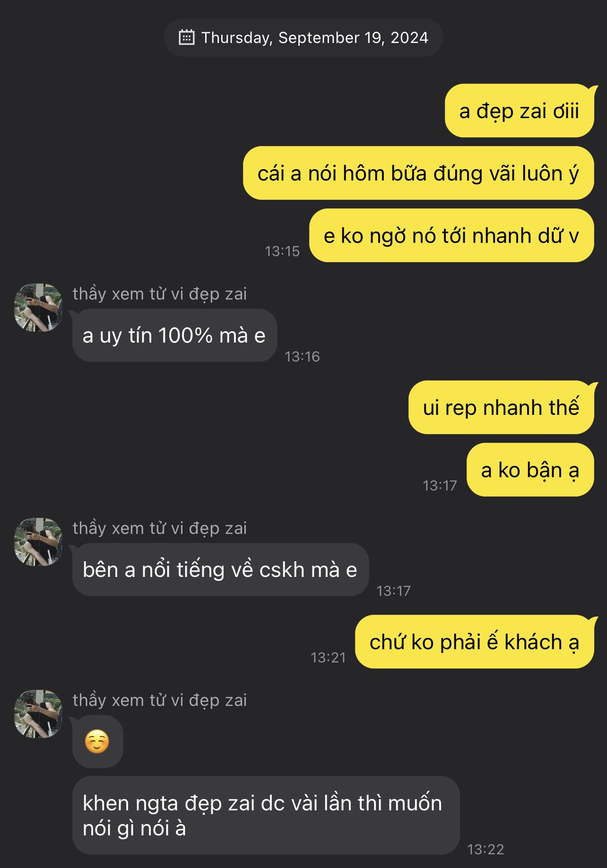Click the 13:22 timestamp
This screenshot has height=868, width=607.
(x=486, y=849)
